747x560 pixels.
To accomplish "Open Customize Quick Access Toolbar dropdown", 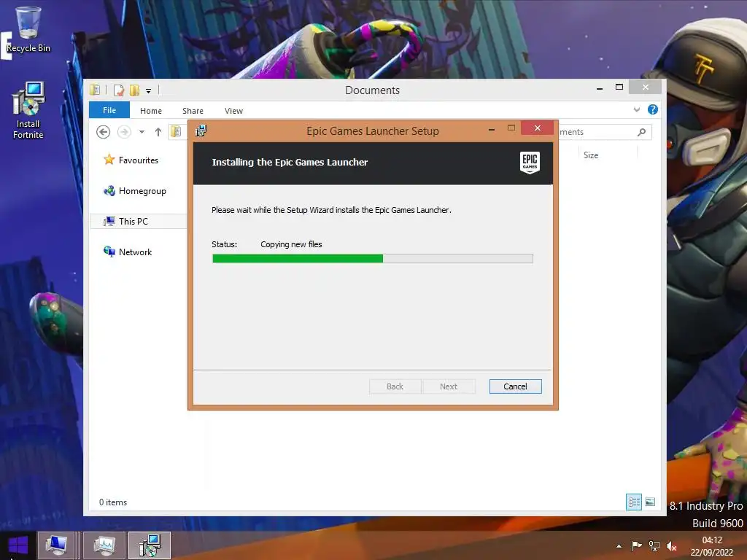I will (x=149, y=90).
